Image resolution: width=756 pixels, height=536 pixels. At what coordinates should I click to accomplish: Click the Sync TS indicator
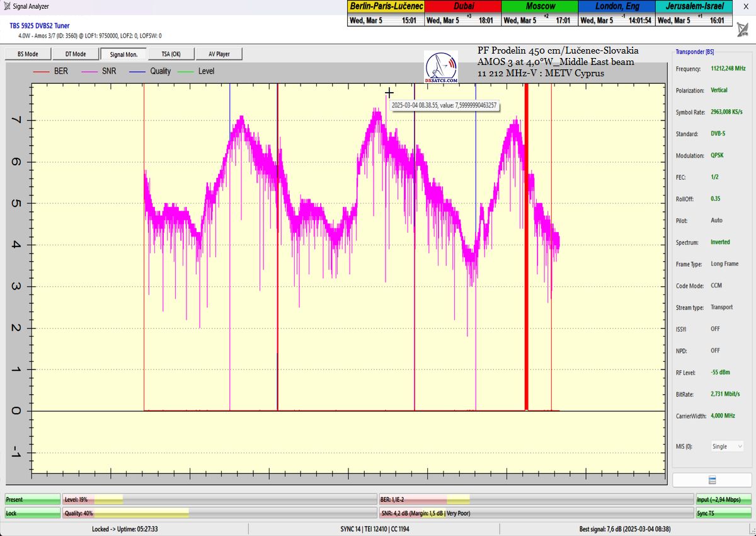click(724, 513)
